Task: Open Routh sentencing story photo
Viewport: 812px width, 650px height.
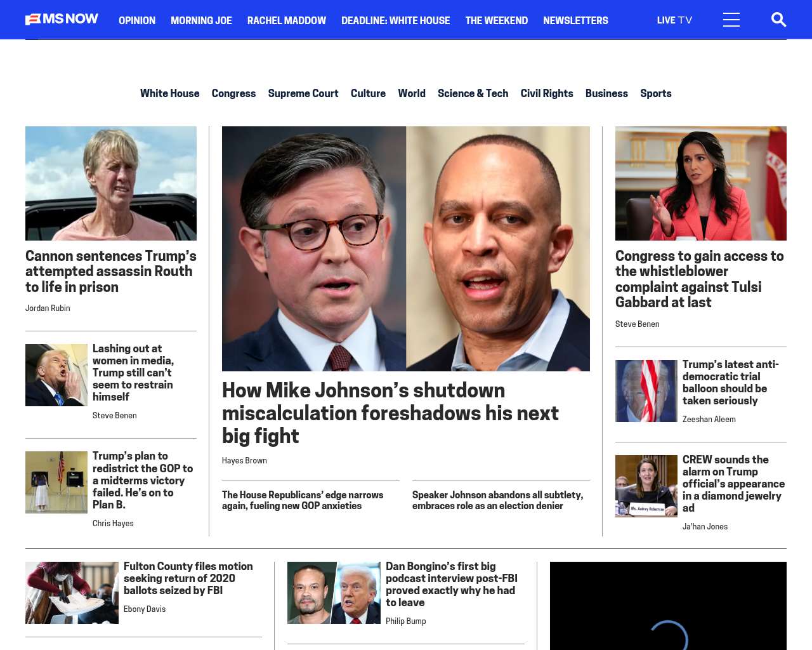Action: (111, 183)
